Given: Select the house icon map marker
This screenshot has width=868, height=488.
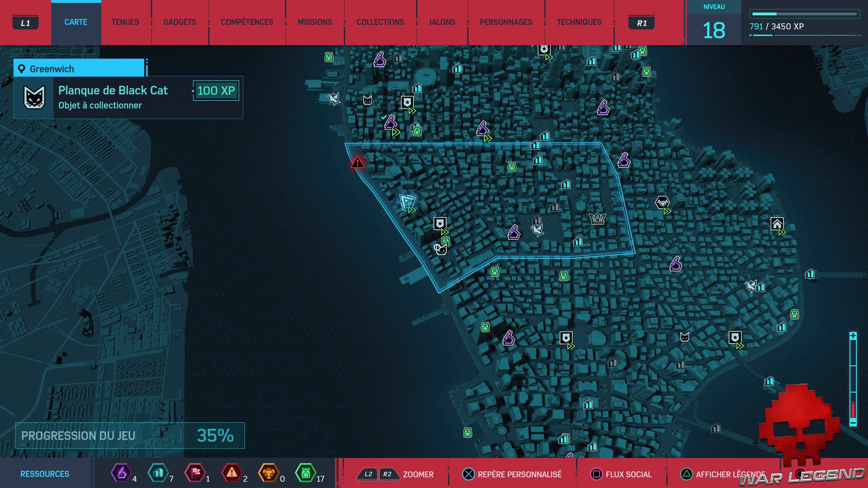Looking at the screenshot, I should (777, 224).
